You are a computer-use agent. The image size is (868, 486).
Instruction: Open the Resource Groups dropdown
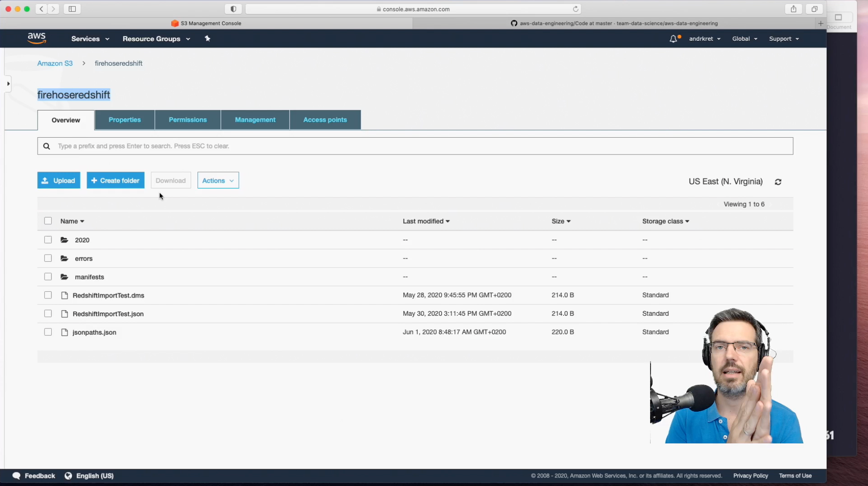coord(156,39)
